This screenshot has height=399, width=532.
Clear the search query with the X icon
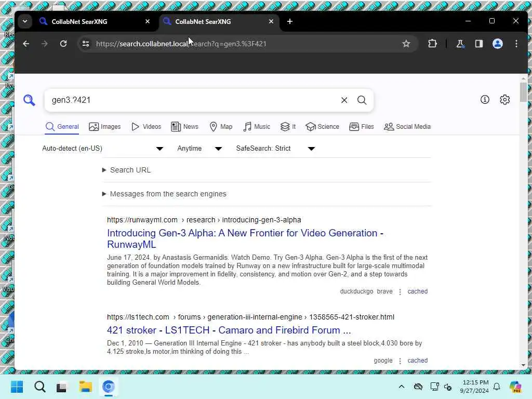[344, 100]
